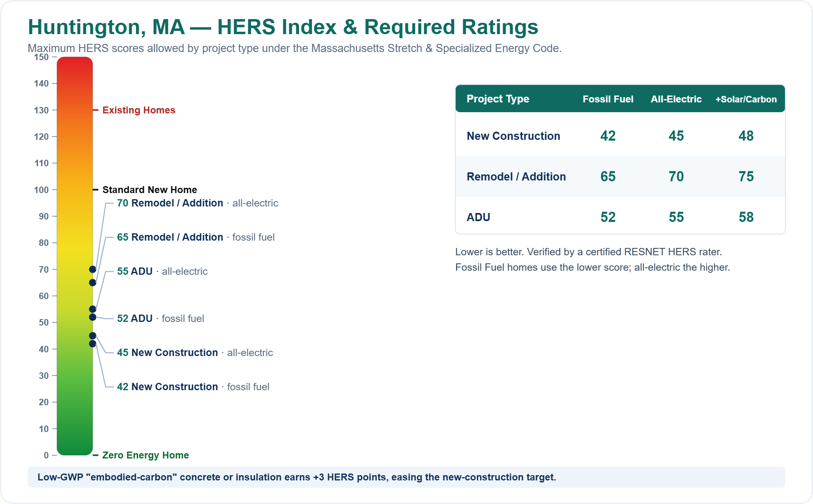813x504 pixels.
Task: Click the axis tick label 110
Action: point(41,163)
